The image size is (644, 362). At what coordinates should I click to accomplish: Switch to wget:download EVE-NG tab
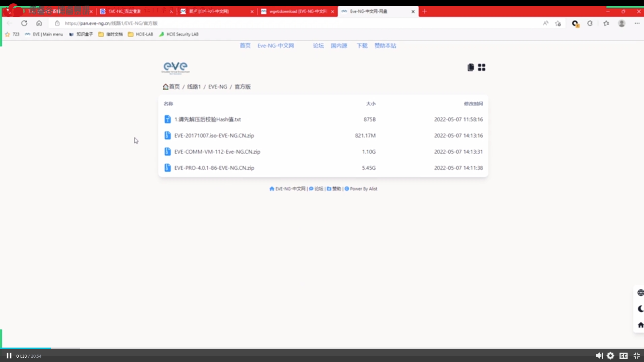coord(297,11)
